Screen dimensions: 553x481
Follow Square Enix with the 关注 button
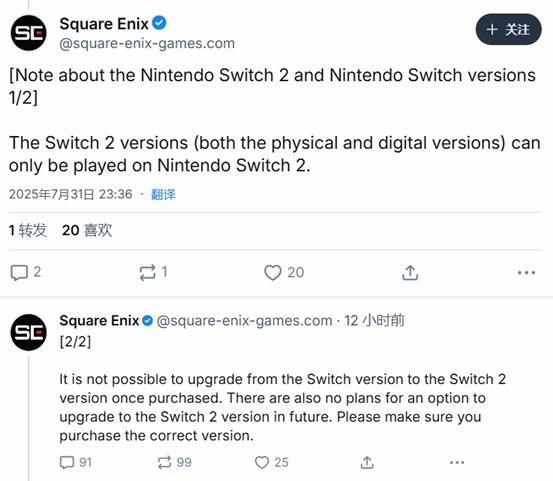coord(509,29)
